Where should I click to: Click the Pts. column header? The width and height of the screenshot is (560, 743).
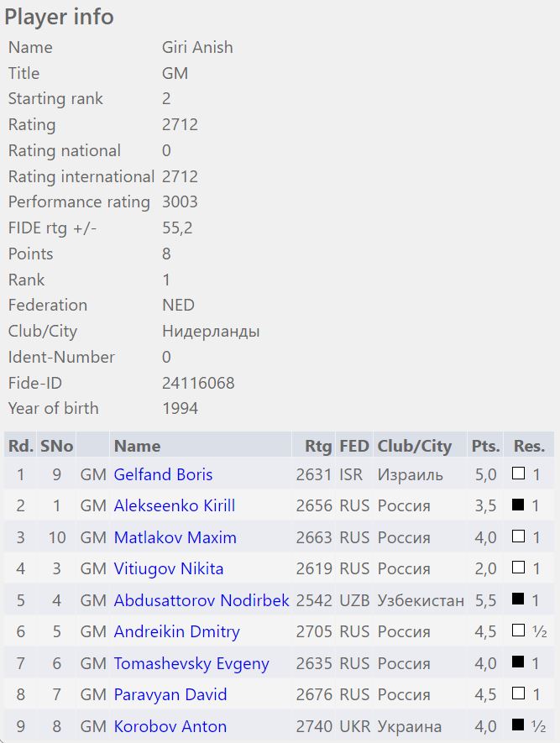point(485,446)
